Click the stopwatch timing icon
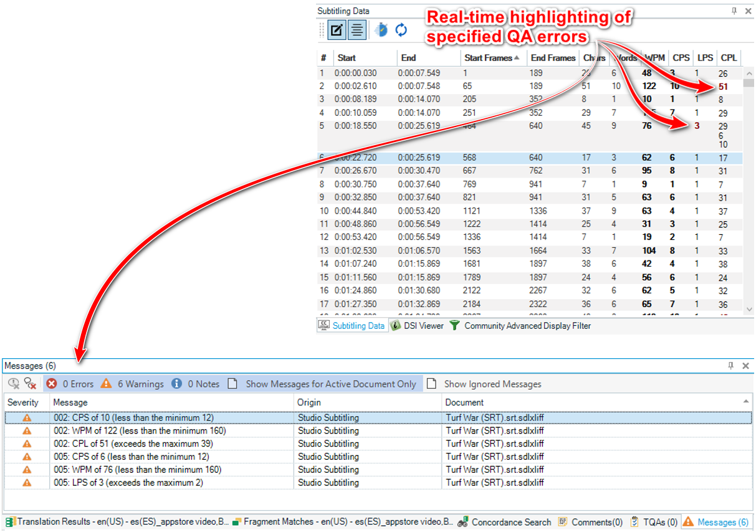The image size is (756, 532). 380,30
